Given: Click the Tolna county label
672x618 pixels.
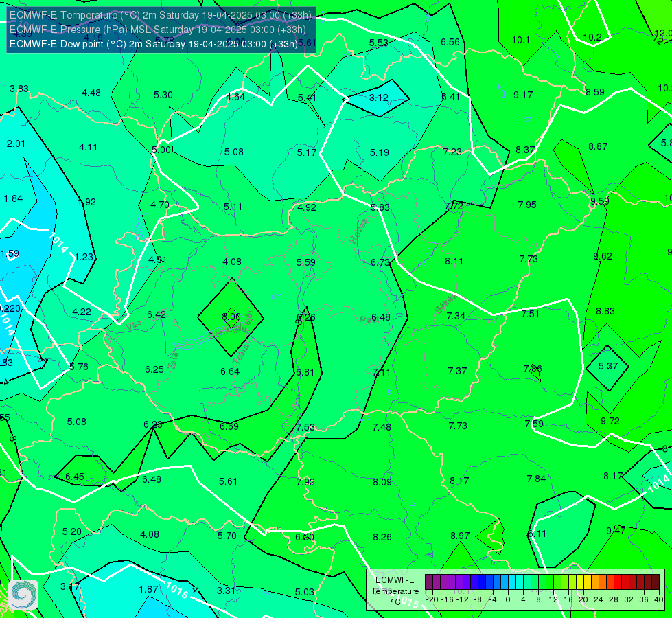Looking at the screenshot, I should [x=242, y=354].
